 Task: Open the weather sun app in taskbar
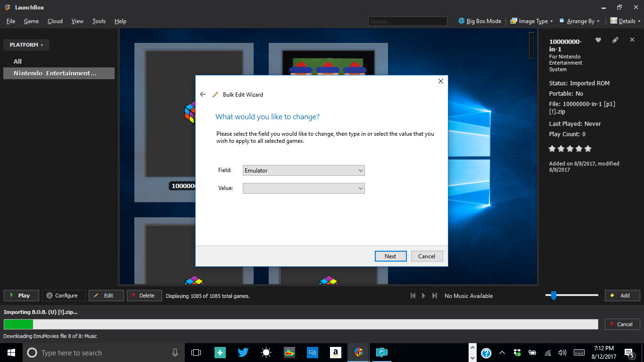tap(266, 353)
